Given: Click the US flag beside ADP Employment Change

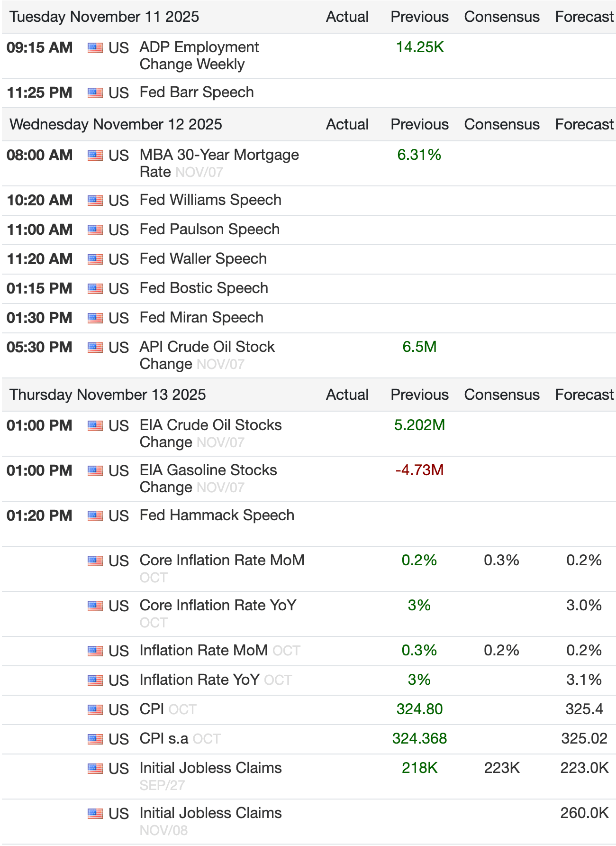Looking at the screenshot, I should click(95, 48).
